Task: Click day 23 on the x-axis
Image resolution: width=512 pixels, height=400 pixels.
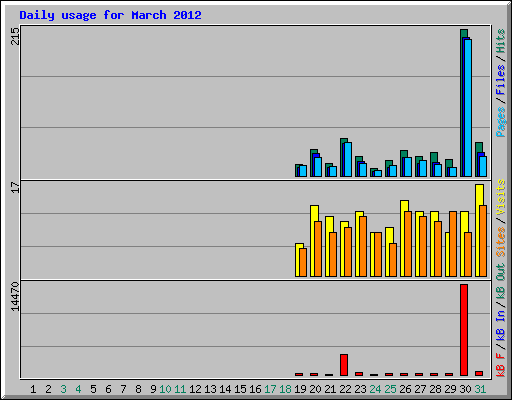Action: coord(360,389)
